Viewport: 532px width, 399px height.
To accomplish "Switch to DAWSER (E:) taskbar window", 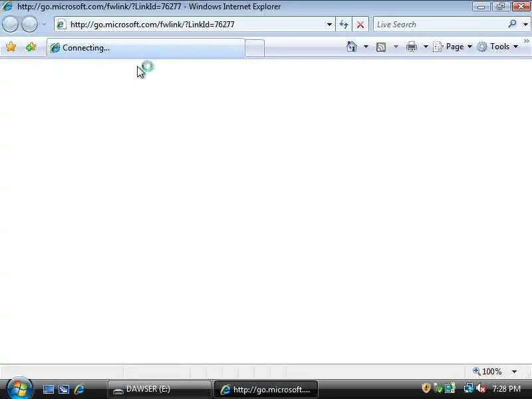I will coord(160,389).
